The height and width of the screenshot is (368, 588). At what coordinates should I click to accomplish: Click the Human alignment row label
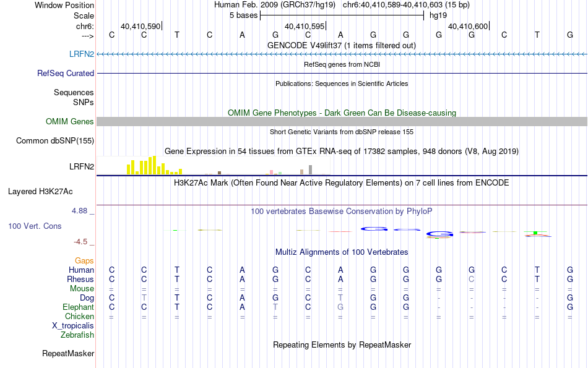click(81, 270)
